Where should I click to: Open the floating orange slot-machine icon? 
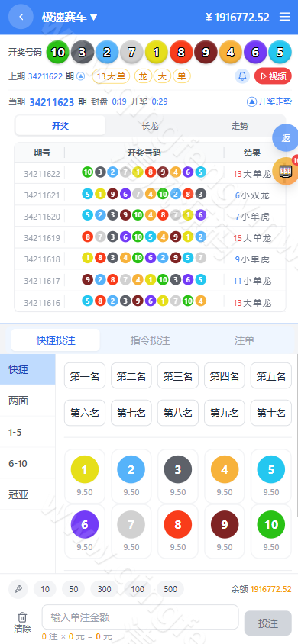tap(286, 171)
